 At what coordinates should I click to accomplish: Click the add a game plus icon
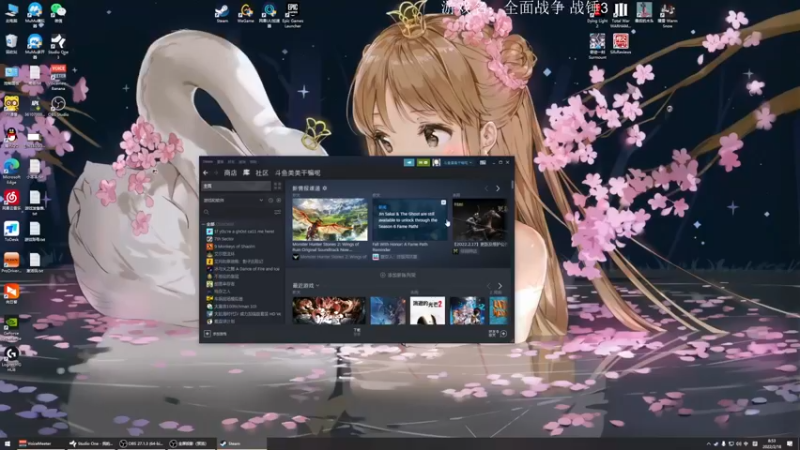(208, 334)
